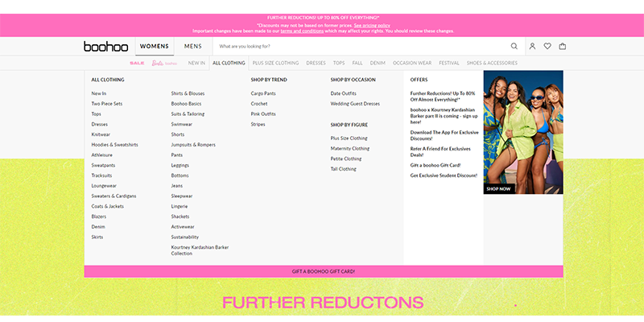This screenshot has width=644, height=322.
Task: Open the shopping bag icon
Action: (563, 47)
